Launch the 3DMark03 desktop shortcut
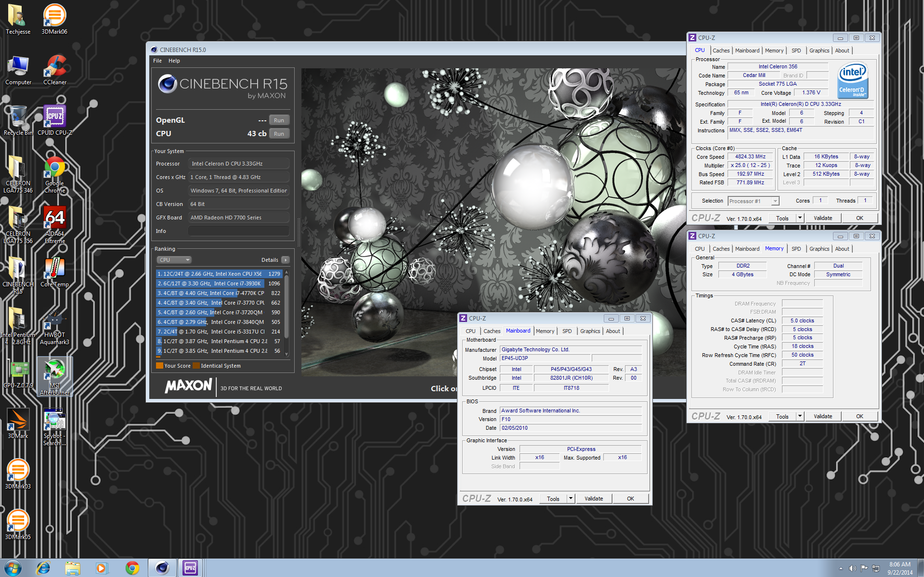 click(18, 474)
